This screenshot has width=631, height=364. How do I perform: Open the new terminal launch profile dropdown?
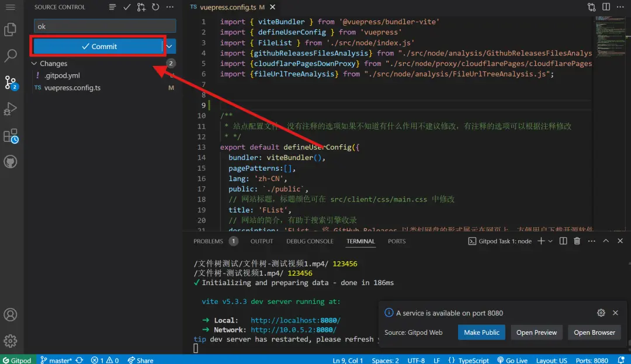551,241
